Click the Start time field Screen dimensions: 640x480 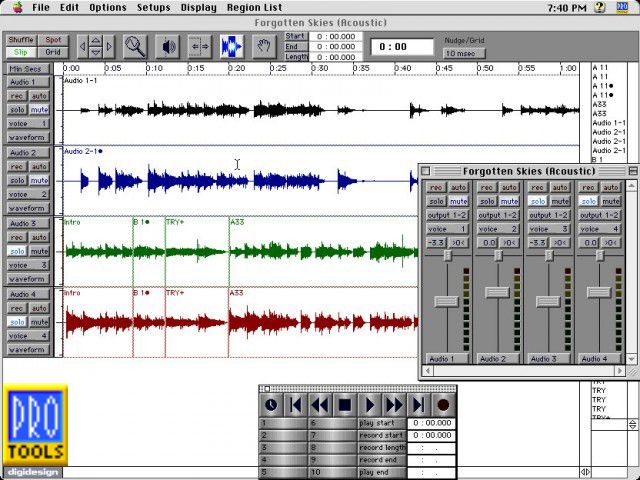click(336, 36)
